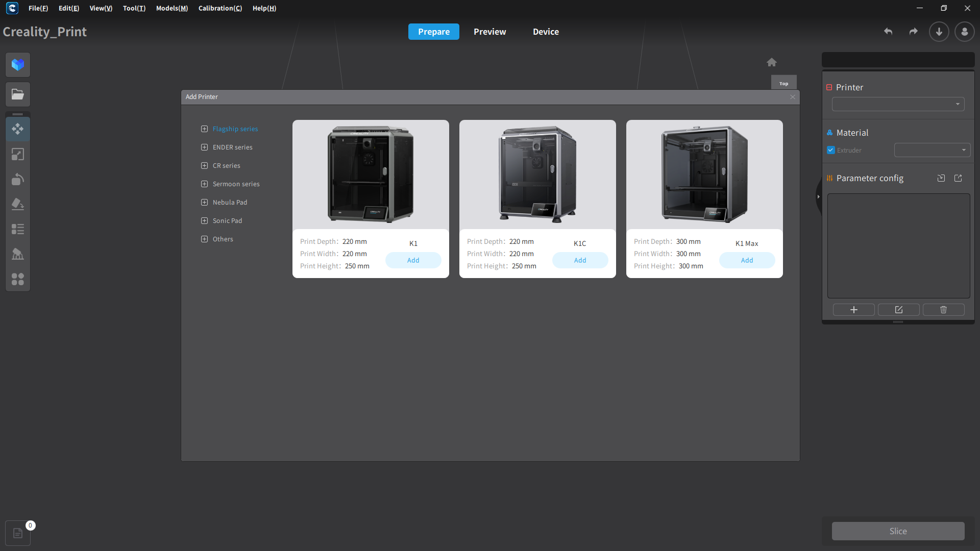
Task: Select the K1 printer image
Action: click(371, 174)
